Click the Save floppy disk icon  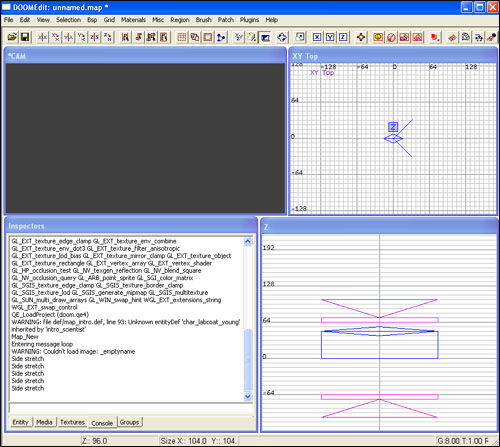click(25, 37)
